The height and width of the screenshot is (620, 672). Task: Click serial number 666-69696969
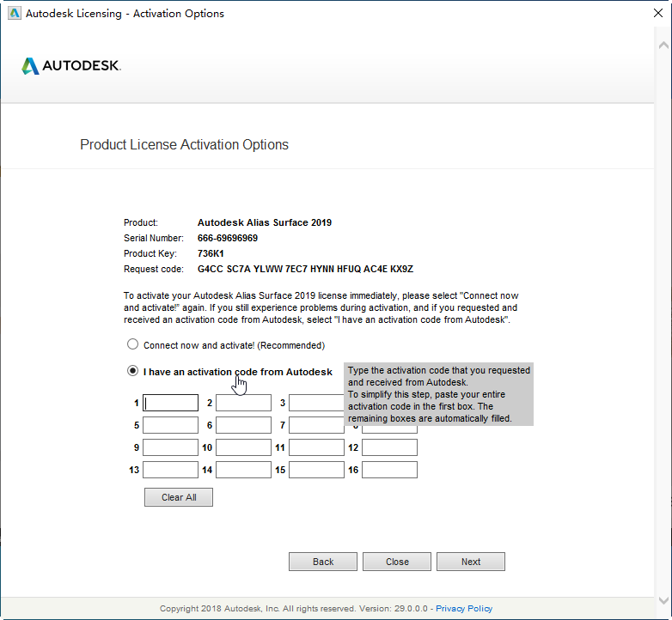pyautogui.click(x=228, y=238)
